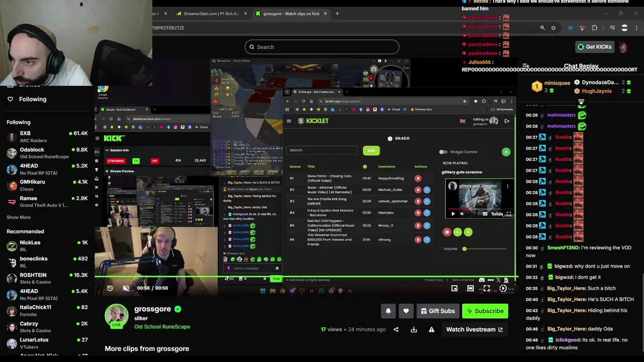This screenshot has height=362, width=644.
Task: Click Kicklet green power button
Action: 506,152
